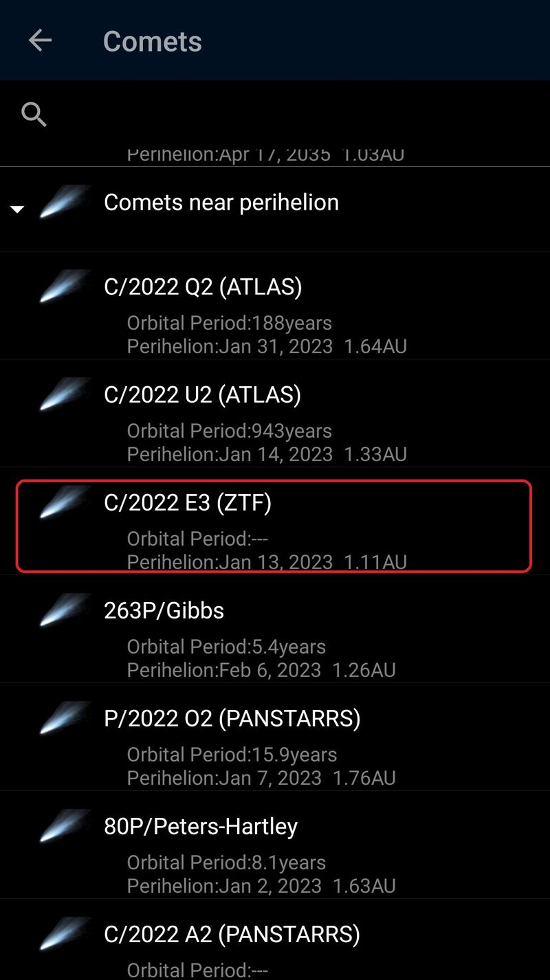Open the C/2022 Q2 (ATLAS) entry
The image size is (550, 980).
coord(203,287)
